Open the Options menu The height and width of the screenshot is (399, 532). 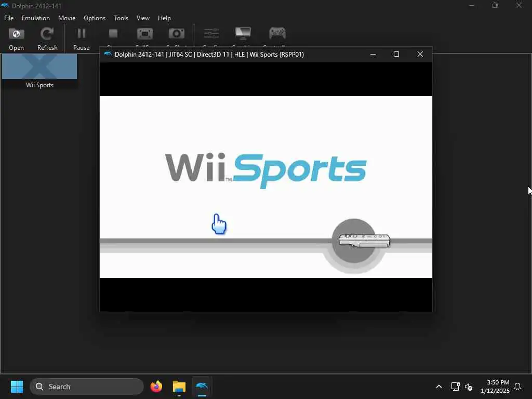(95, 18)
